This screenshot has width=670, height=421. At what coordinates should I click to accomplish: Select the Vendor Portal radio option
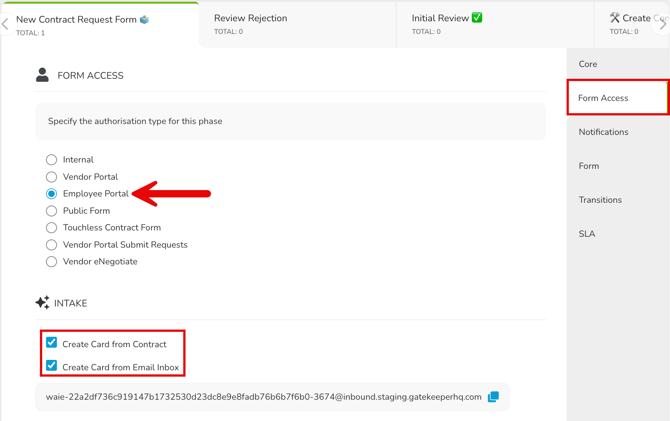pyautogui.click(x=51, y=177)
